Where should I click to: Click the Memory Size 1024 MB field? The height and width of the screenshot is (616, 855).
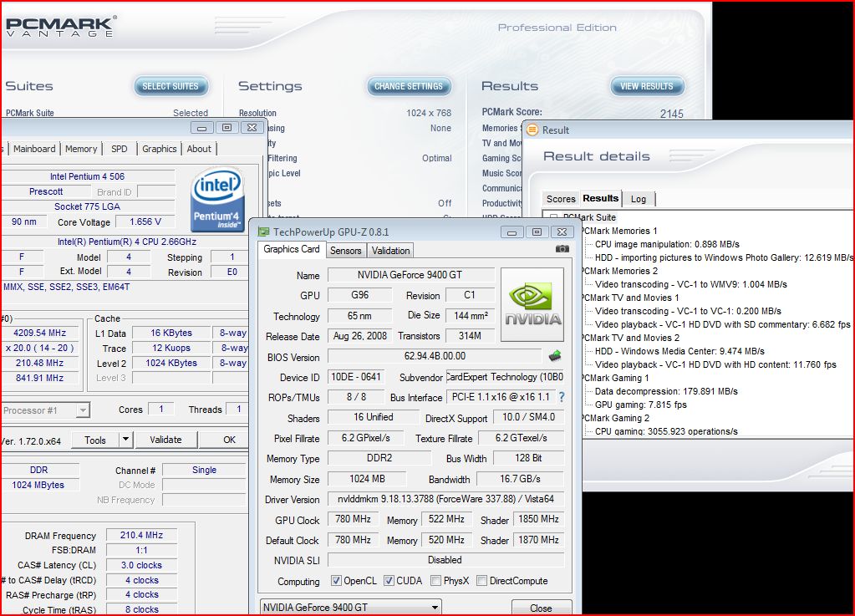[367, 479]
